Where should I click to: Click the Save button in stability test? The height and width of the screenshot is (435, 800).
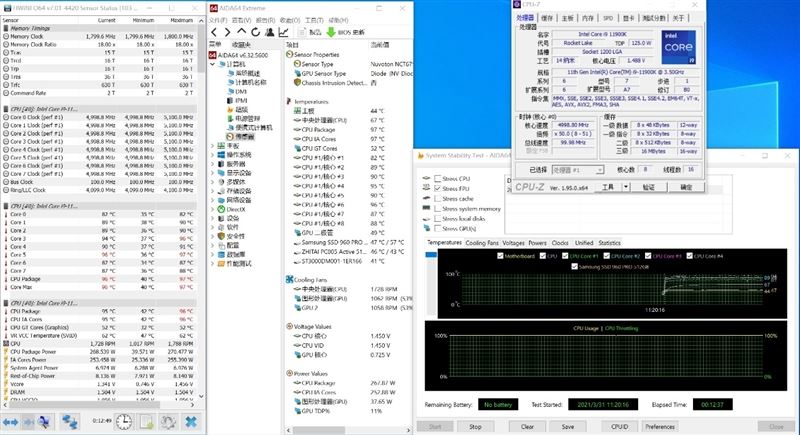pos(568,426)
